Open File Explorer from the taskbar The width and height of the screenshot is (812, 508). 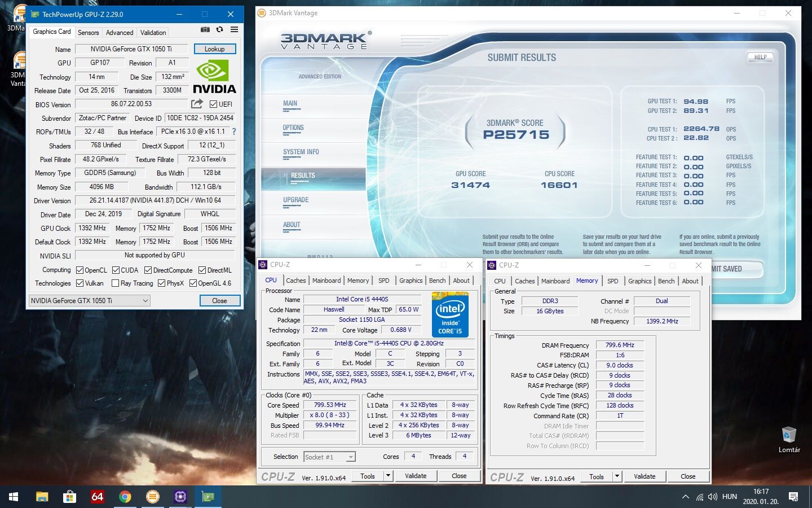[42, 497]
